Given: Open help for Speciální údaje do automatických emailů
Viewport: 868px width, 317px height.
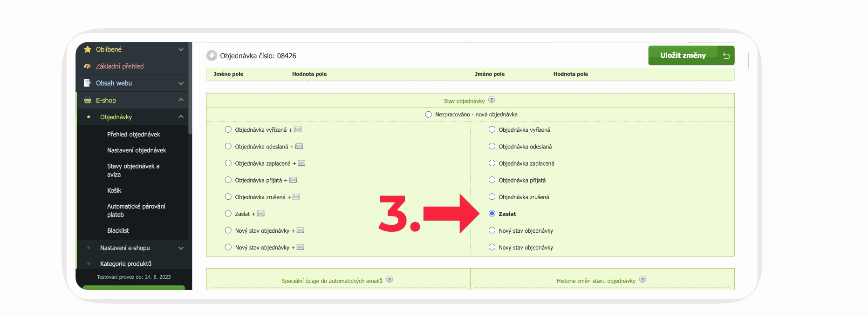Looking at the screenshot, I should click(390, 280).
